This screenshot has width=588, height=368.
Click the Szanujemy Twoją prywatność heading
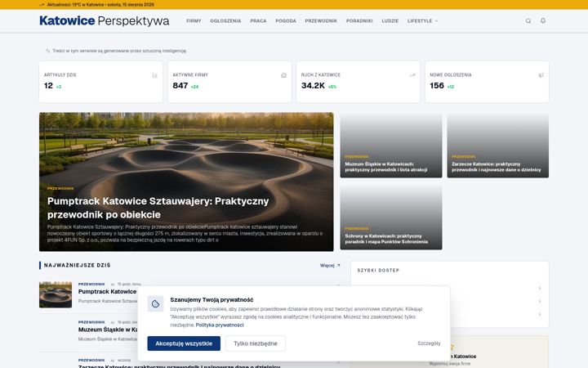[212, 299]
